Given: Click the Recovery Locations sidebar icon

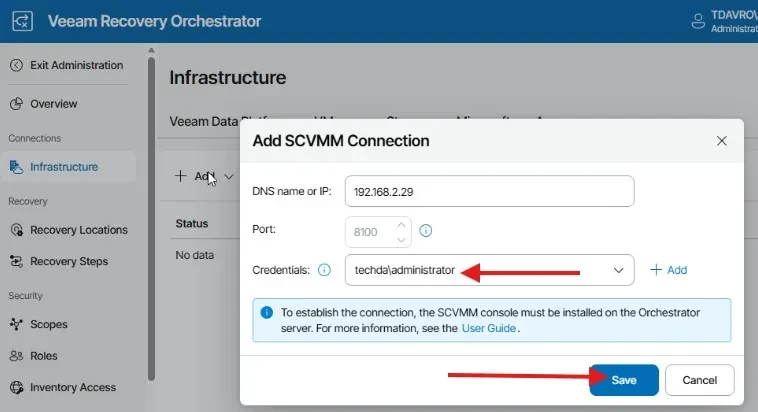Looking at the screenshot, I should pos(16,230).
